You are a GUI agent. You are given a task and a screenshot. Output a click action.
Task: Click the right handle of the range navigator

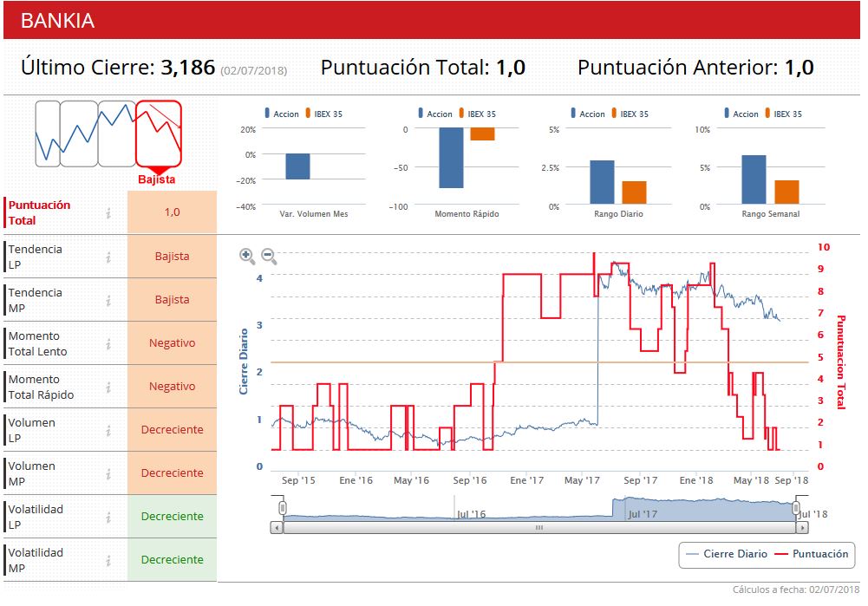(x=796, y=507)
